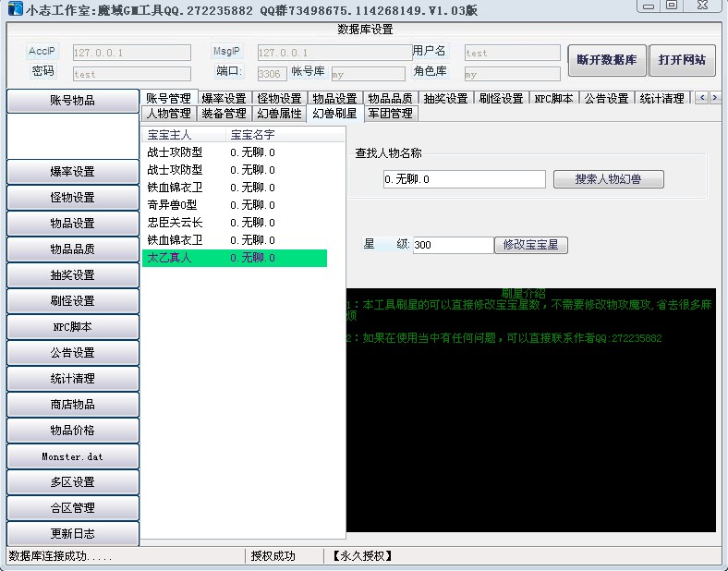Focus the 查找人物名称 search field
The image size is (728, 571).
point(464,179)
